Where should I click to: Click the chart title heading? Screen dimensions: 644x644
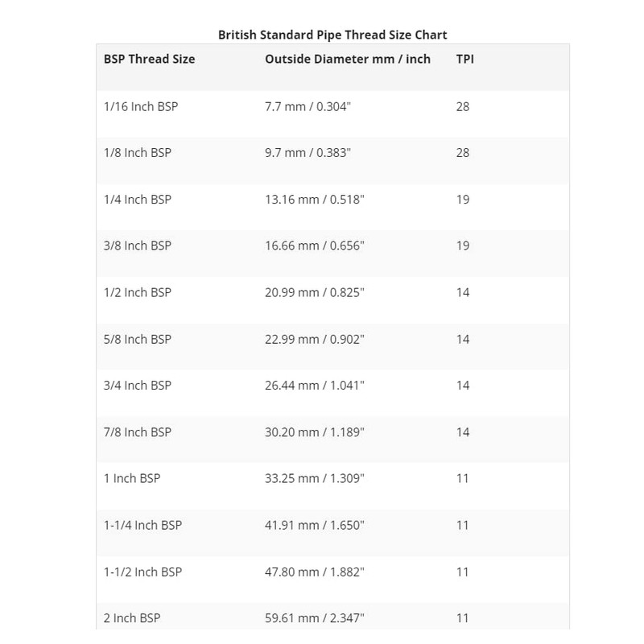[x=332, y=35]
